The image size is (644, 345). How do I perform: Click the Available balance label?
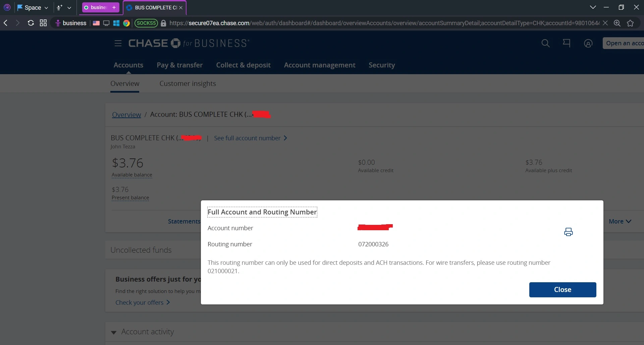click(132, 175)
